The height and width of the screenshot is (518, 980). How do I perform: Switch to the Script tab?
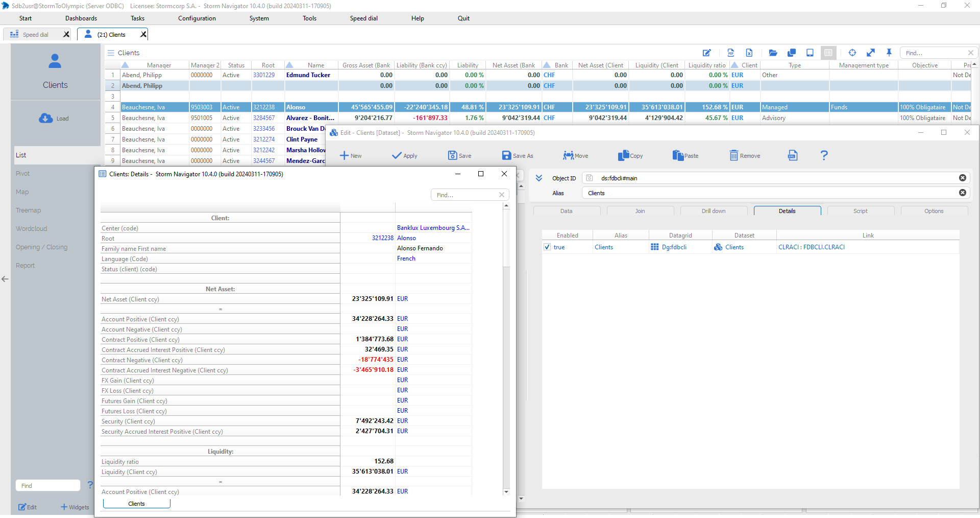coord(861,211)
